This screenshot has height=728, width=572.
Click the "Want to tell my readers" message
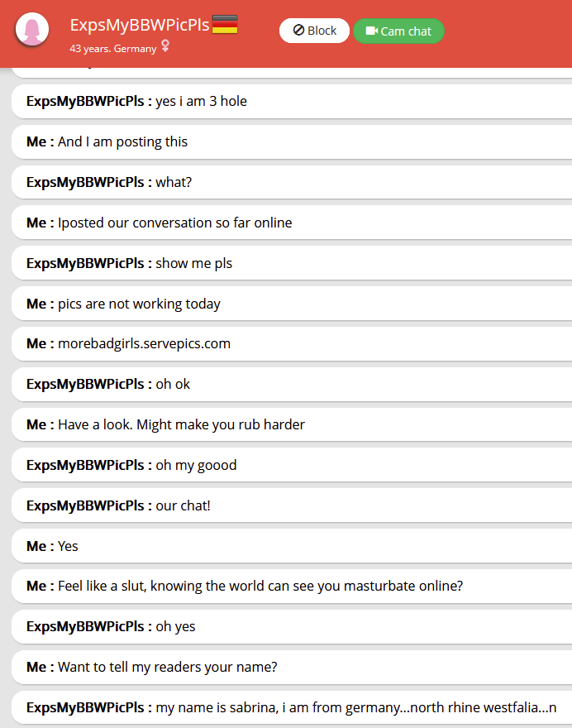point(167,667)
